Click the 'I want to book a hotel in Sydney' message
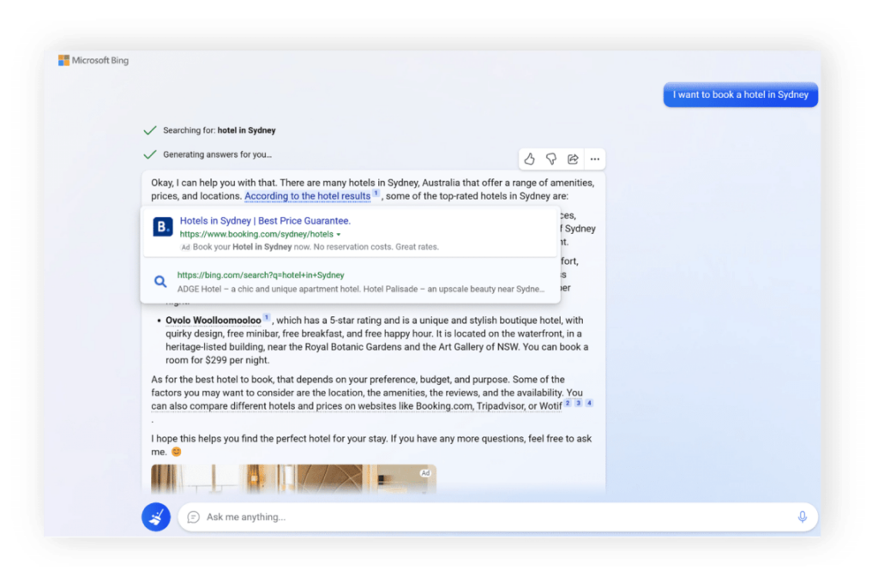The height and width of the screenshot is (588, 878). [740, 95]
